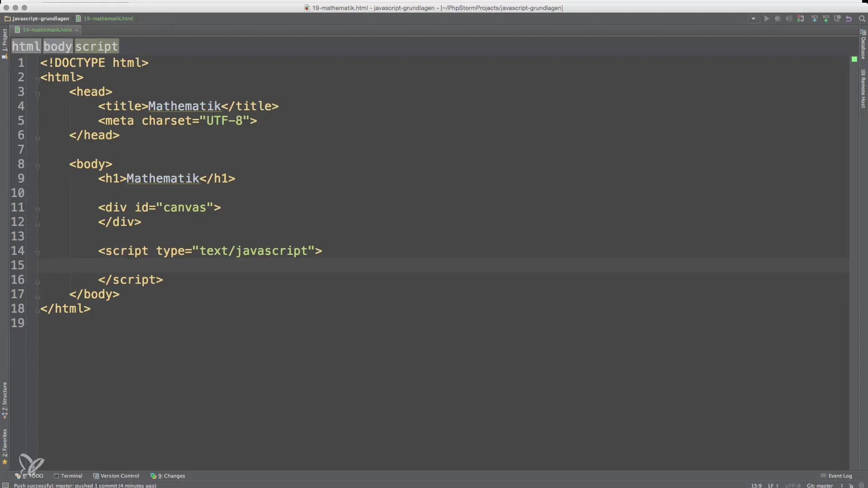Click the fold end marker on line 17

tap(38, 296)
